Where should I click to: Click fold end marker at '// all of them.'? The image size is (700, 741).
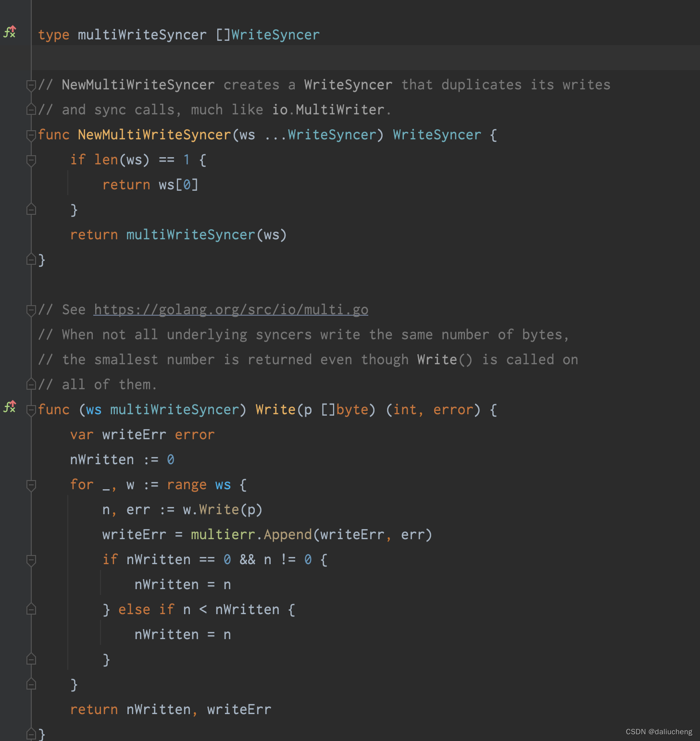31,385
